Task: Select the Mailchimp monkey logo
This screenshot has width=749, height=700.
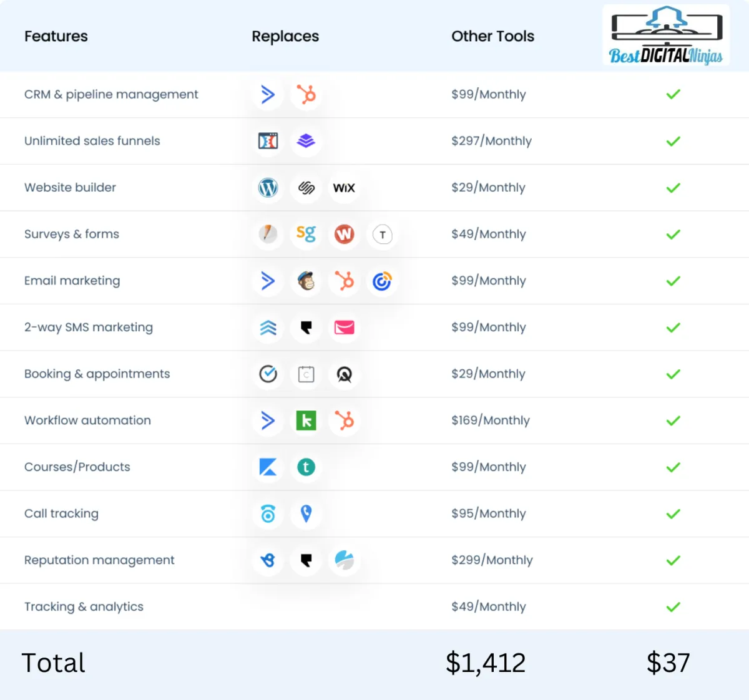Action: click(306, 281)
